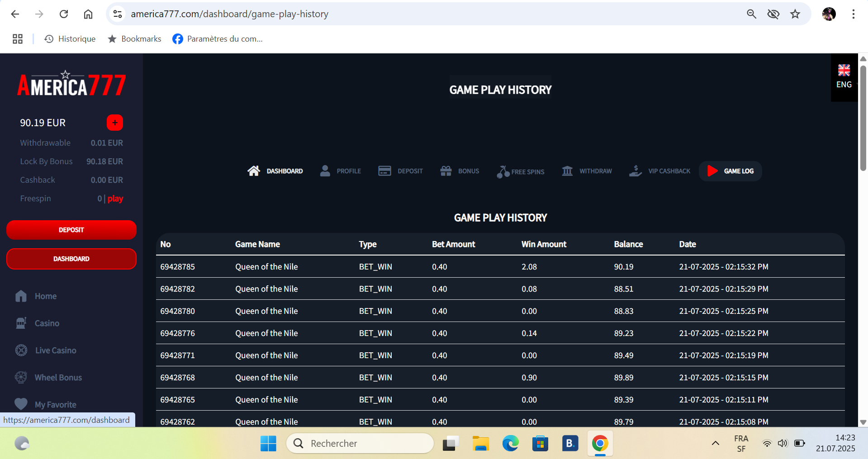Click the FRA SF keyboard language indicator
The width and height of the screenshot is (868, 459).
pyautogui.click(x=741, y=444)
